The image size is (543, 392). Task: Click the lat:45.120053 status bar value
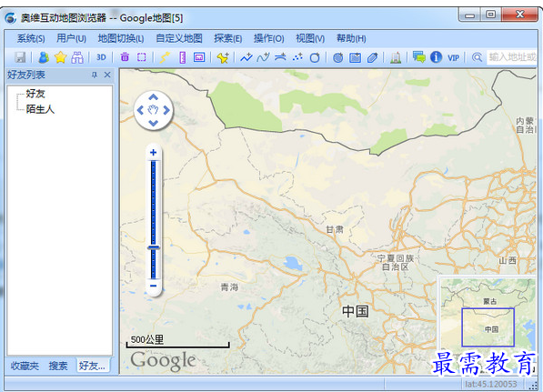pos(491,384)
